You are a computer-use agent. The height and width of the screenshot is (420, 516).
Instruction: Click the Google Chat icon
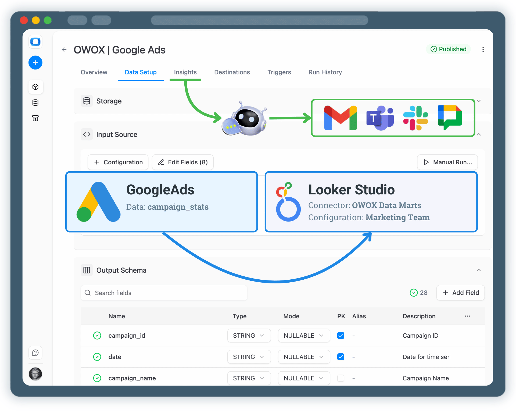pos(450,118)
